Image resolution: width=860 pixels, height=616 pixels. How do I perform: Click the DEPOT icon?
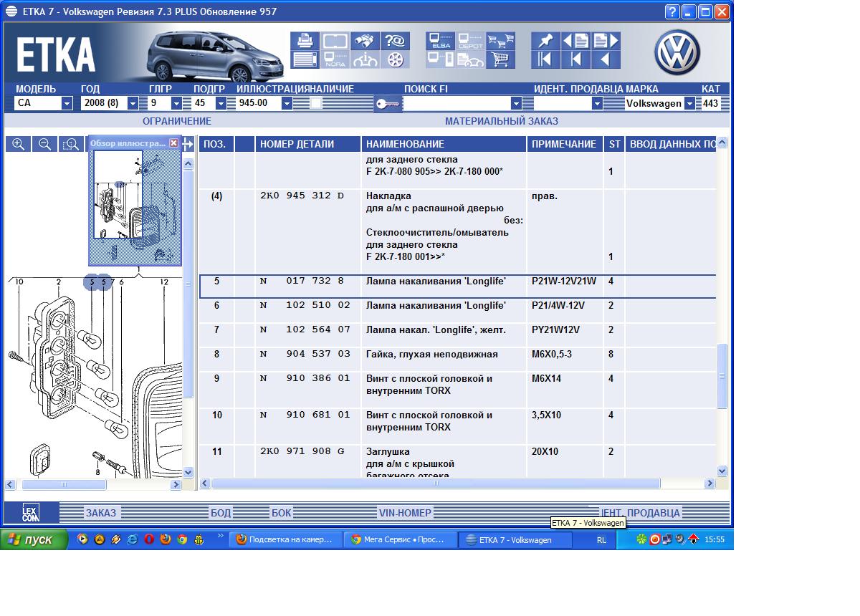[x=470, y=41]
